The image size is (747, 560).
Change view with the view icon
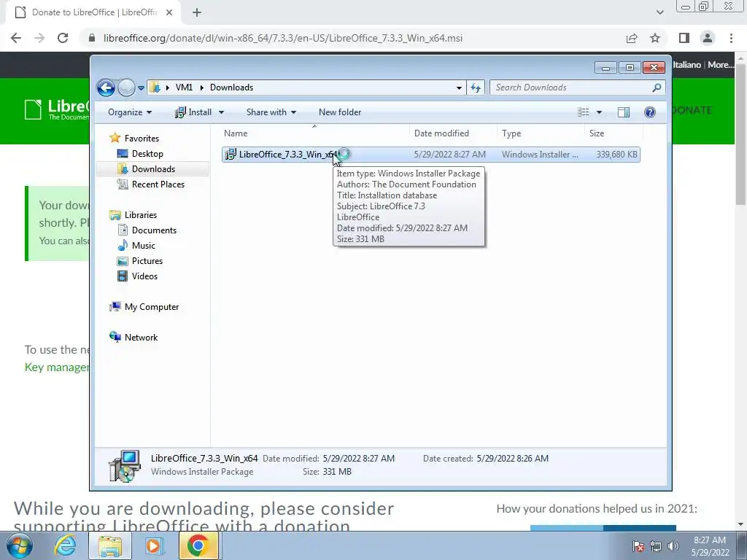coord(583,112)
